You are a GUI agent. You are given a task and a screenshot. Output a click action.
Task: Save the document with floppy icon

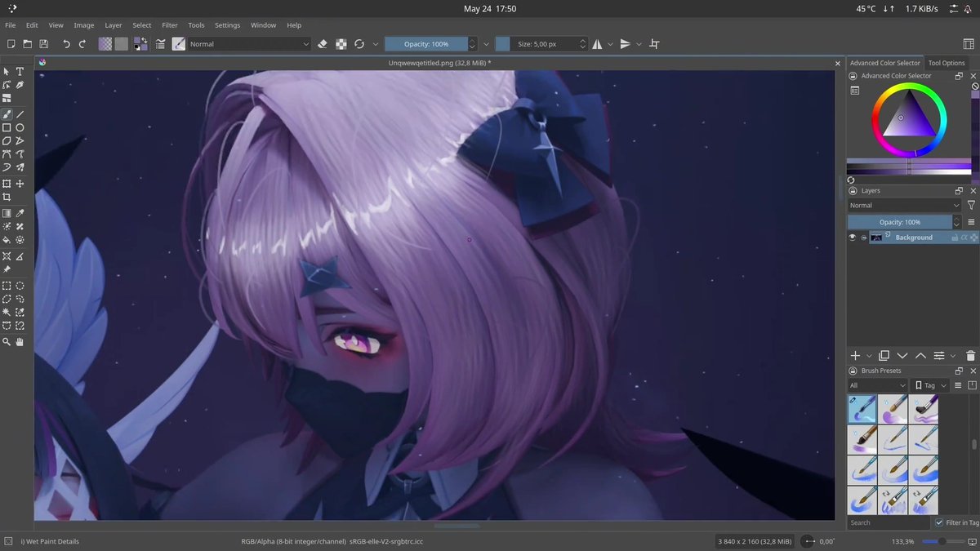(44, 44)
